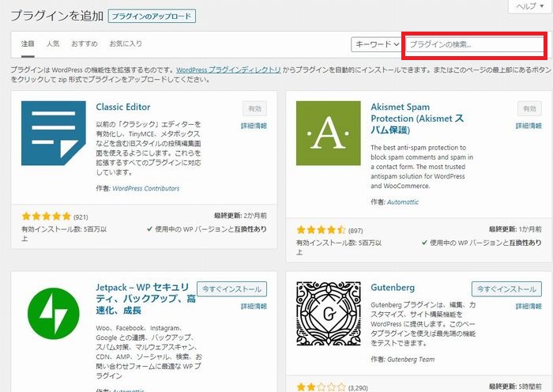Click the Akismet star rating
Image resolution: width=553 pixels, height=392 pixels.
pos(321,230)
